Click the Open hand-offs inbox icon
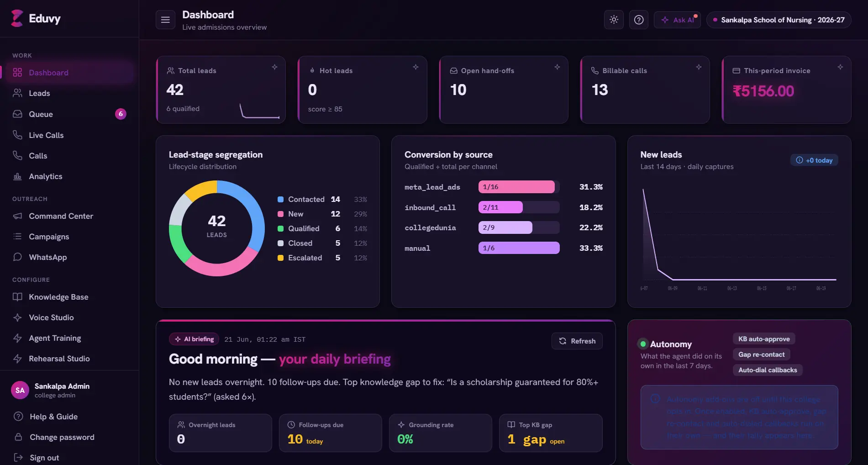Viewport: 868px width, 465px height. 454,71
